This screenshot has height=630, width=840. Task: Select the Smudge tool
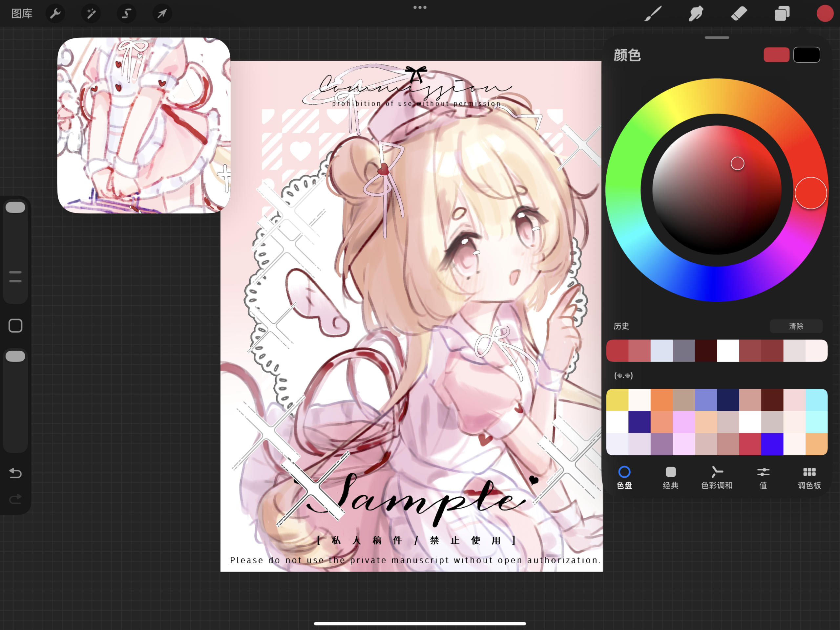tap(696, 14)
